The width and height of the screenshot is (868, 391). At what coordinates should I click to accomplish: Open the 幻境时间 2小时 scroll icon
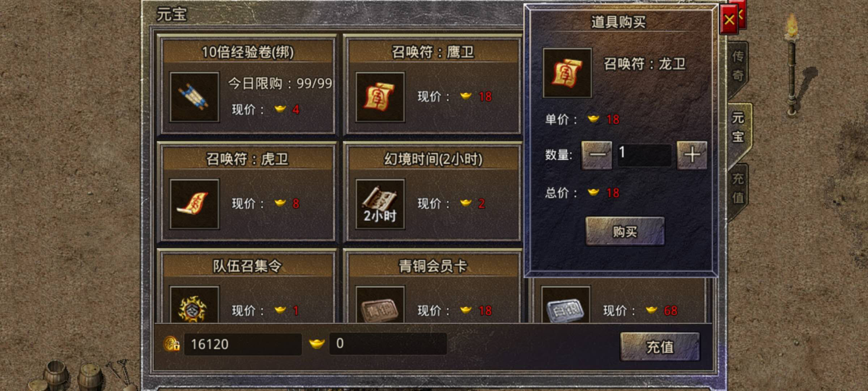click(380, 204)
